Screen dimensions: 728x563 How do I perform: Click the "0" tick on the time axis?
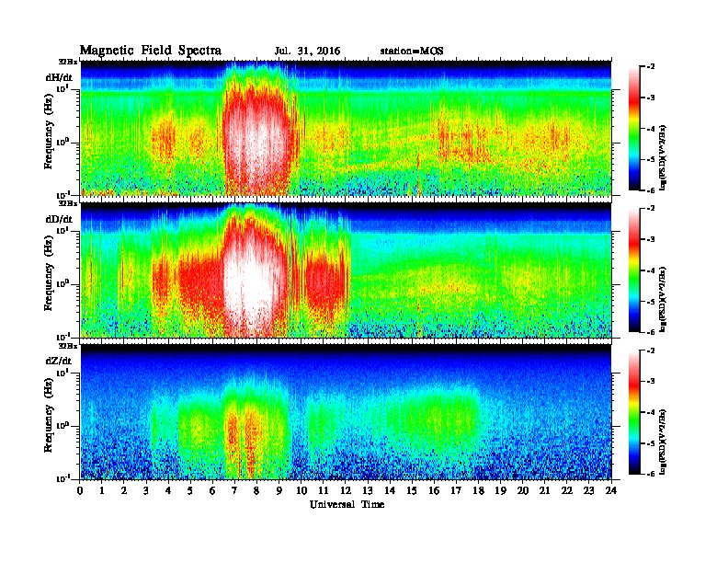point(80,491)
